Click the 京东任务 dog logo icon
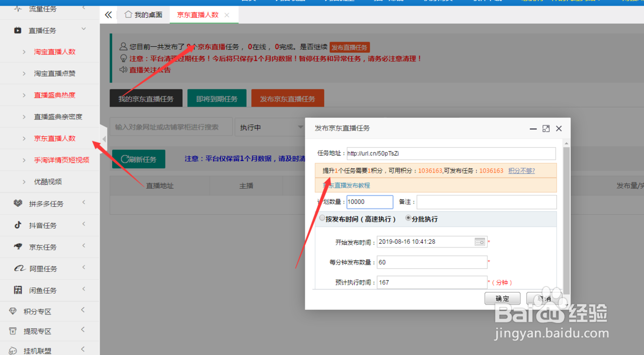Screen dimensions: 644x355 [x=18, y=247]
